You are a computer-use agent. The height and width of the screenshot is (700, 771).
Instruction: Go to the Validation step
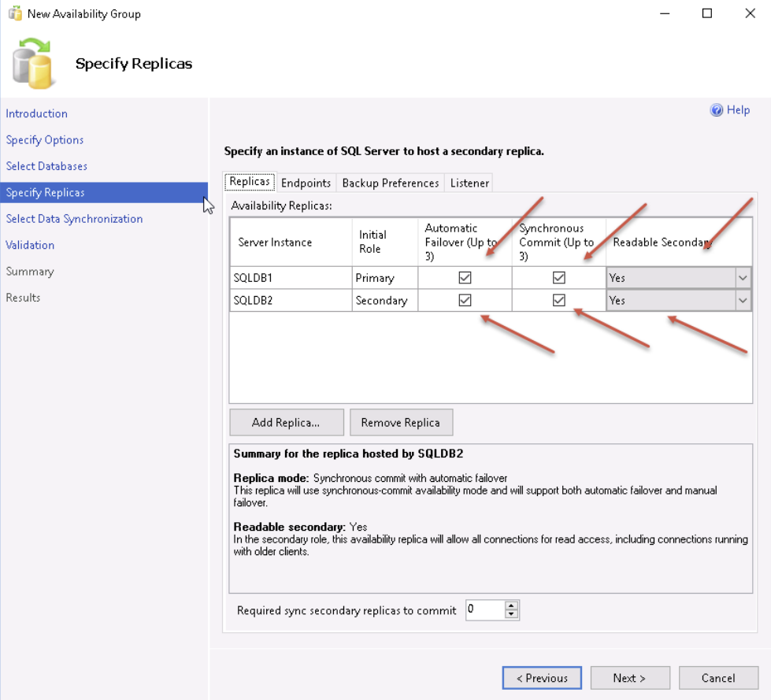(30, 246)
